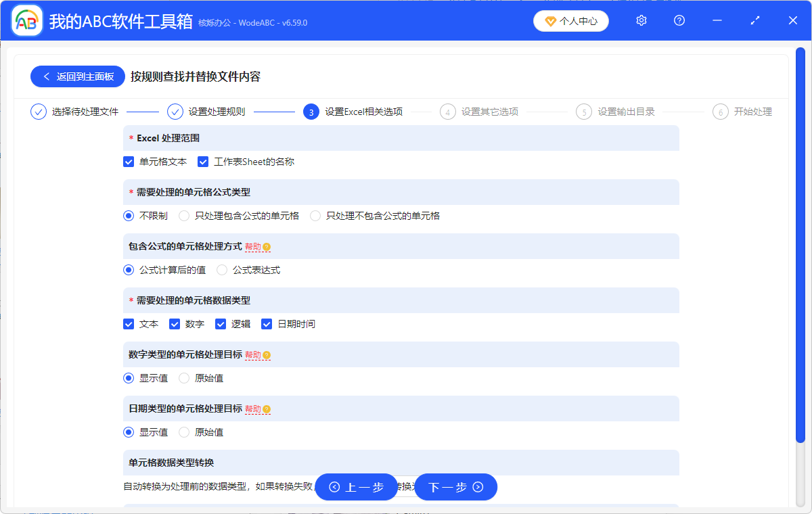
Task: Click the 上一步 button
Action: tap(357, 486)
